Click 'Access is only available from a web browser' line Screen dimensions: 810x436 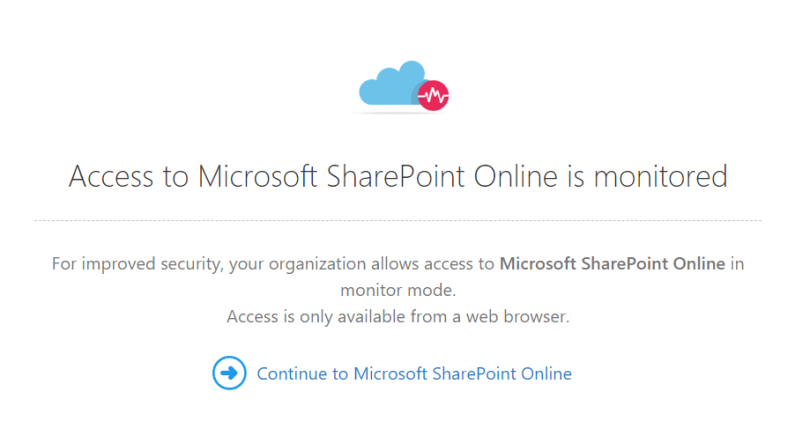[x=398, y=317]
